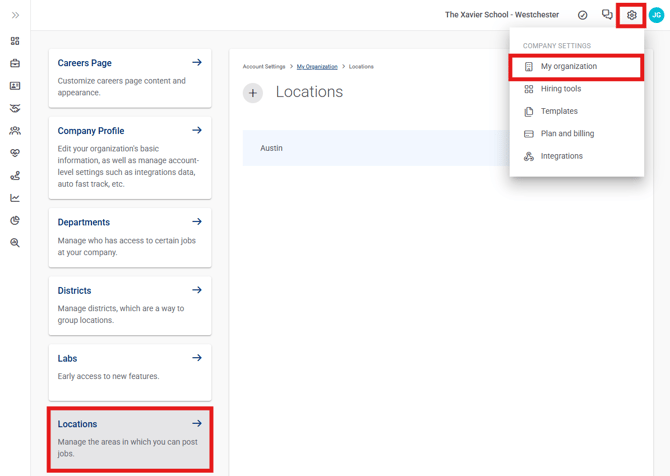
Task: Click the building icon beside My organization
Action: tap(529, 67)
